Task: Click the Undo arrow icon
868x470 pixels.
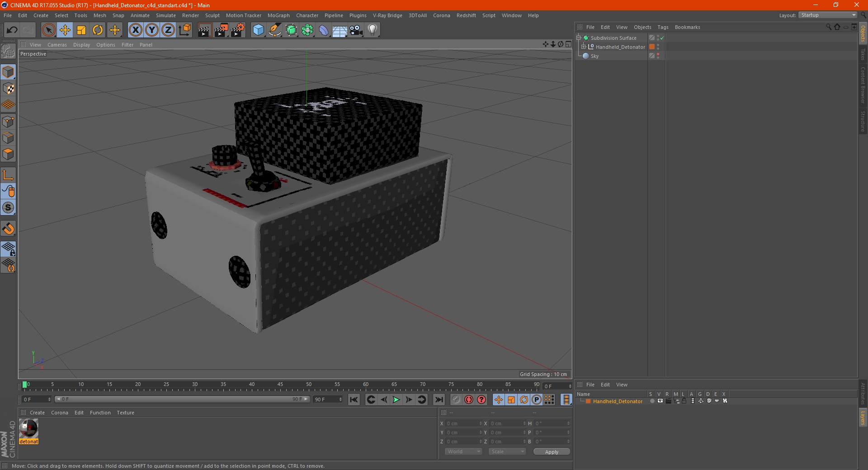Action: click(x=12, y=30)
